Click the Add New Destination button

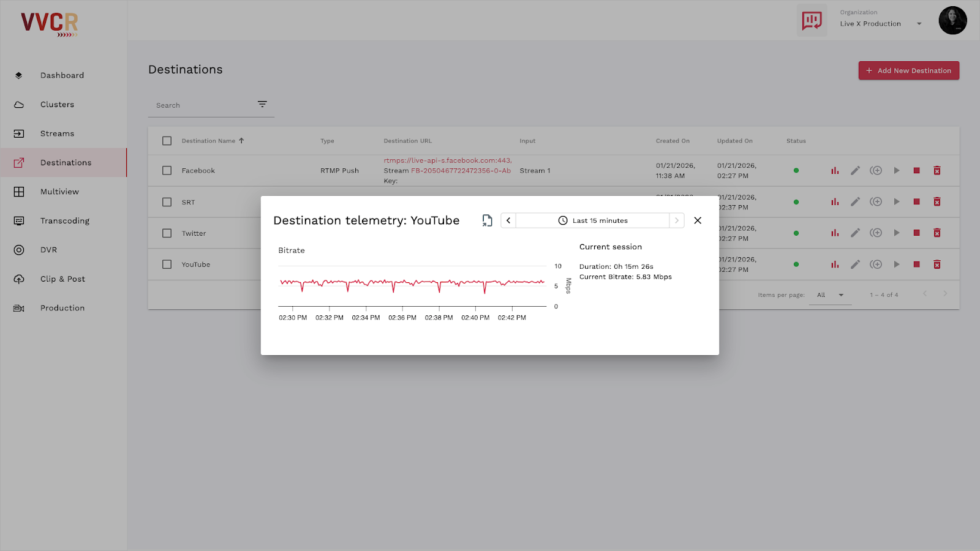[908, 70]
